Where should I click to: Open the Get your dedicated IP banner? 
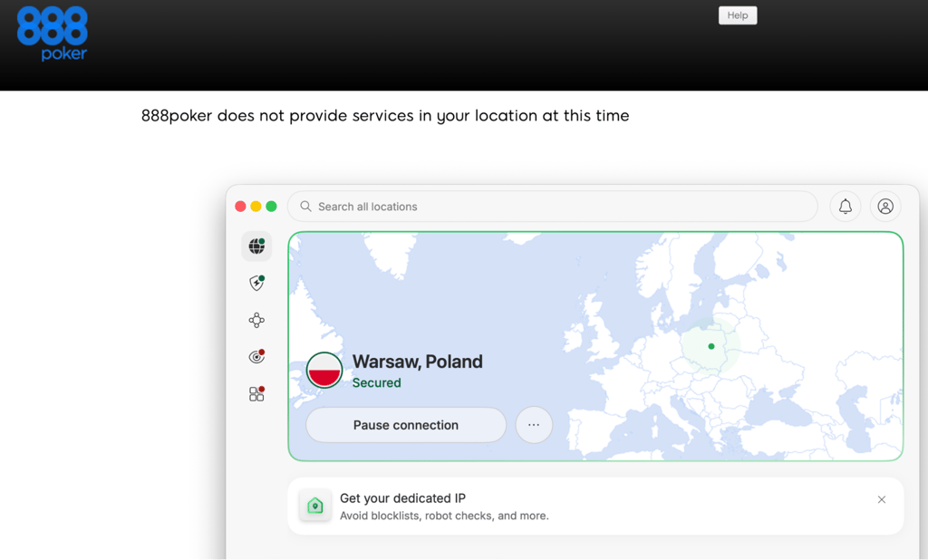pos(595,507)
